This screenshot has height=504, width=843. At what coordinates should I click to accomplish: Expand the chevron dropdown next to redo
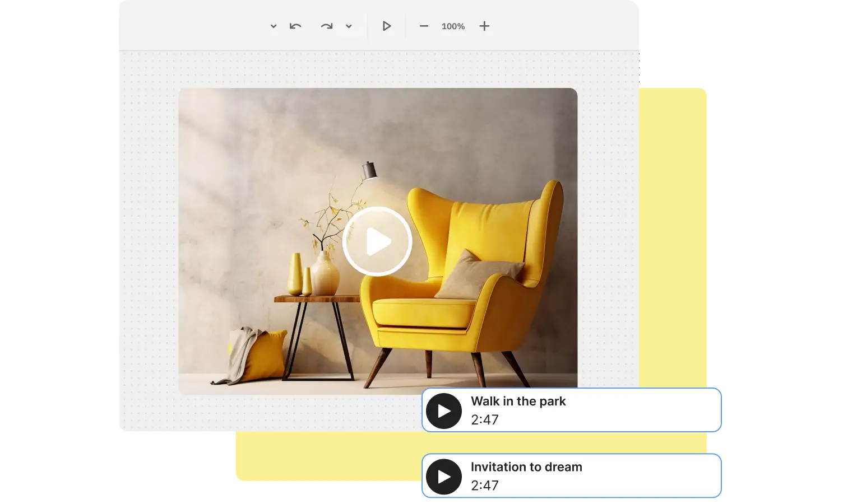(x=348, y=26)
